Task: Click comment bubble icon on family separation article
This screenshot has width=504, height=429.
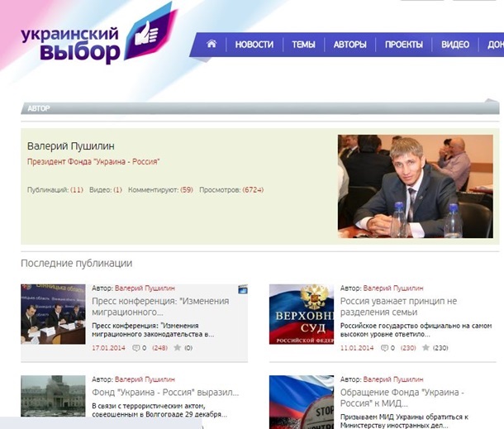Action: [384, 348]
